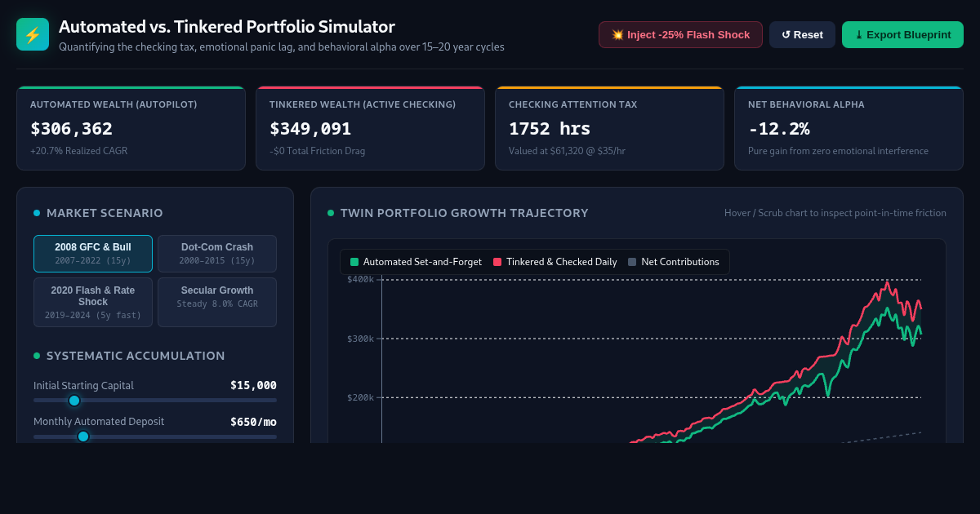Click the Pure gain from zero emotional interference text
This screenshot has width=980, height=514.
click(838, 151)
